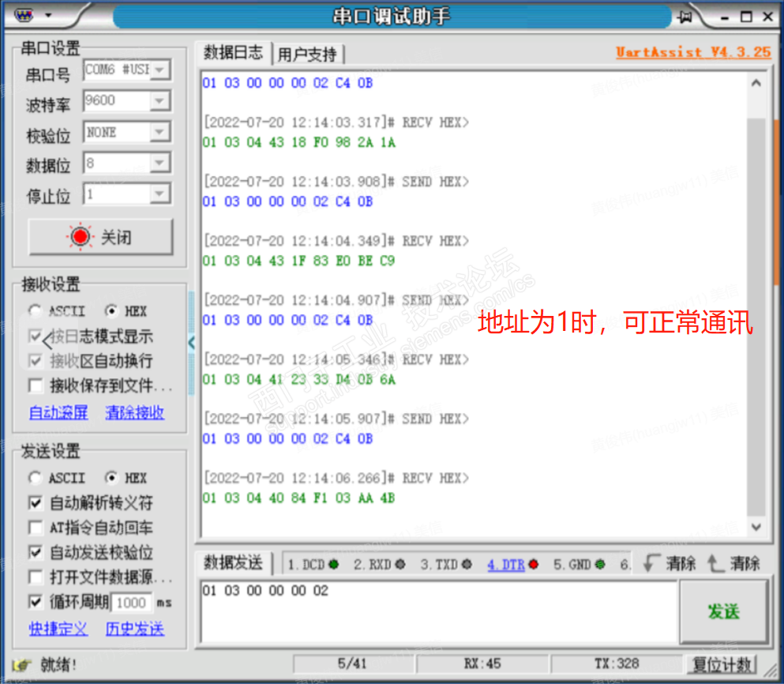Switch to the 用户支持 tab

307,54
